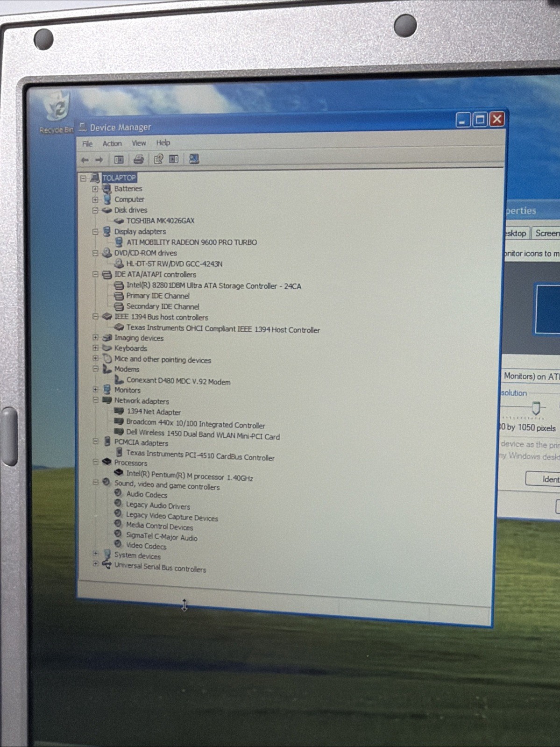Open the File menu
The width and height of the screenshot is (560, 747).
click(x=87, y=144)
